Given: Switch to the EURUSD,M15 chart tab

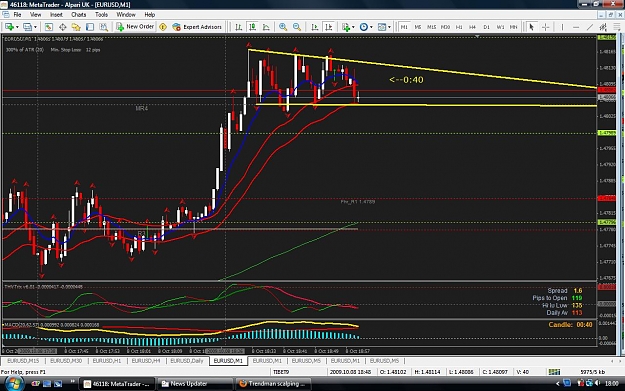Looking at the screenshot, I should (23, 361).
